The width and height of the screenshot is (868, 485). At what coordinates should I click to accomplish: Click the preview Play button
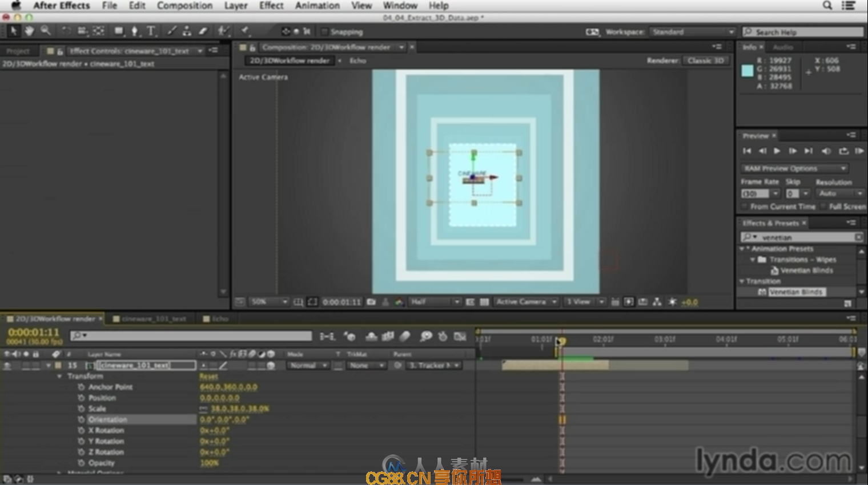777,151
